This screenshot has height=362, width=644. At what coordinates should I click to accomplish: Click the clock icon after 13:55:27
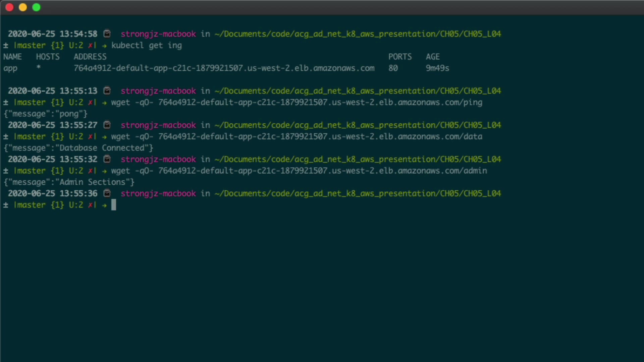[x=107, y=125]
